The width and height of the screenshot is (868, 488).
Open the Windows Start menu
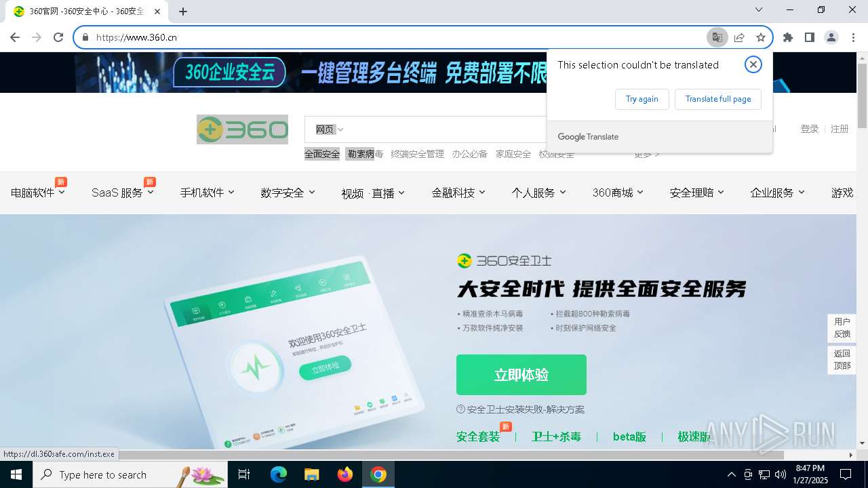[x=16, y=474]
